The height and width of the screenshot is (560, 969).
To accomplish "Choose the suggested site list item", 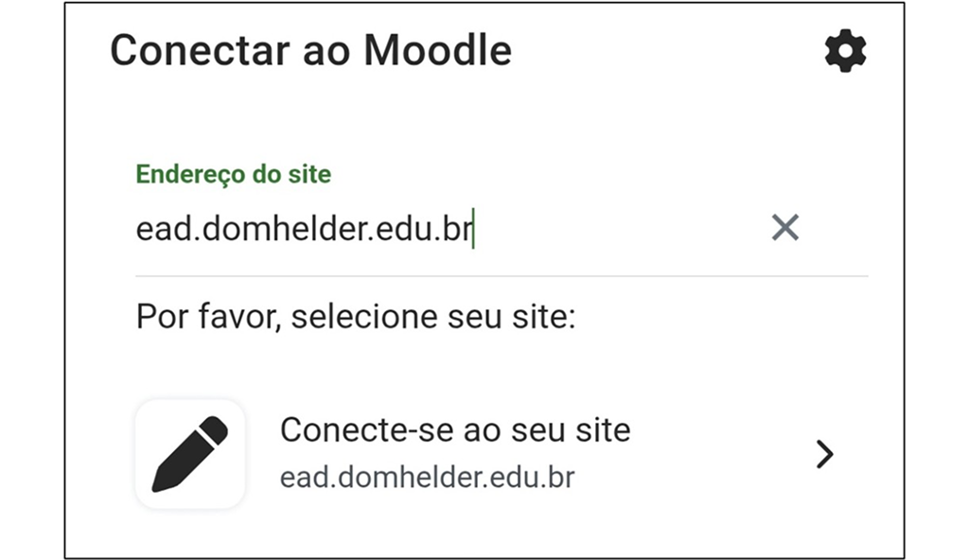I will [502, 454].
